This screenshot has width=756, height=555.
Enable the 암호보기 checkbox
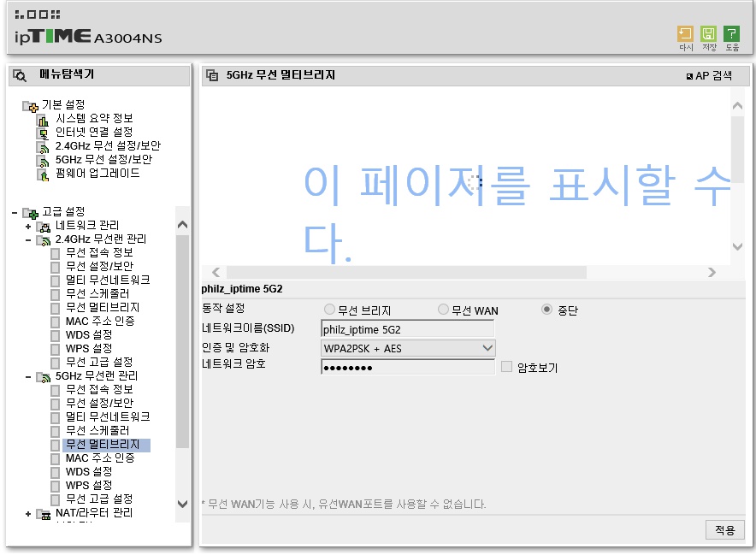click(x=507, y=367)
